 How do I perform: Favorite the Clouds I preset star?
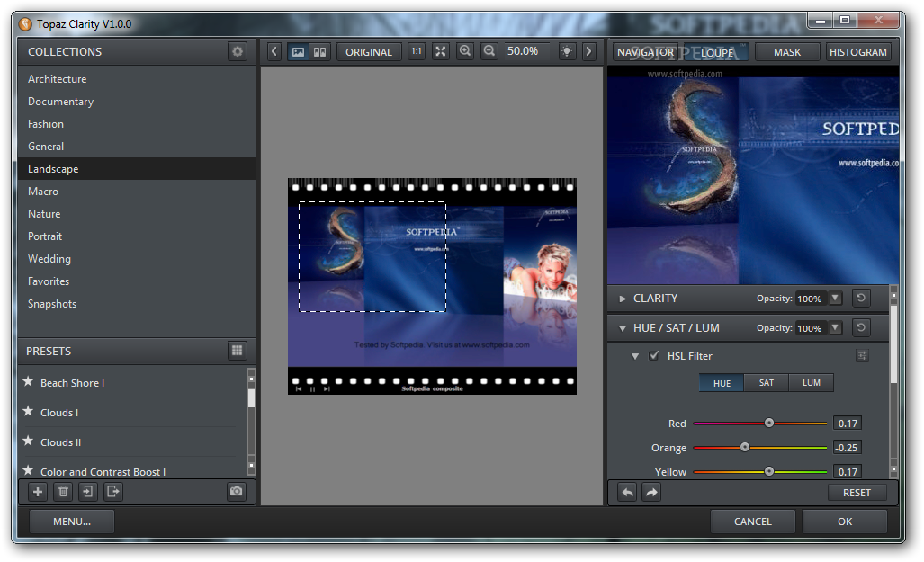coord(28,411)
